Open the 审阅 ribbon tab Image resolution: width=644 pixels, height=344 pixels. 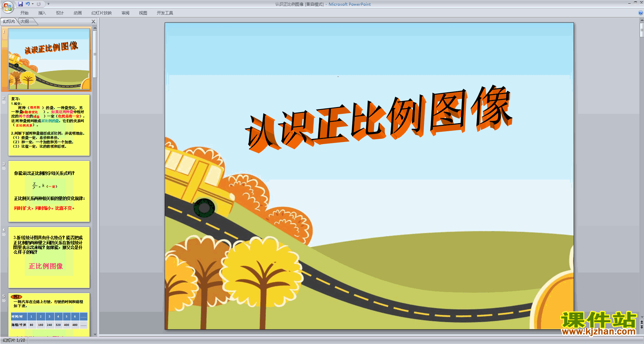click(x=125, y=13)
